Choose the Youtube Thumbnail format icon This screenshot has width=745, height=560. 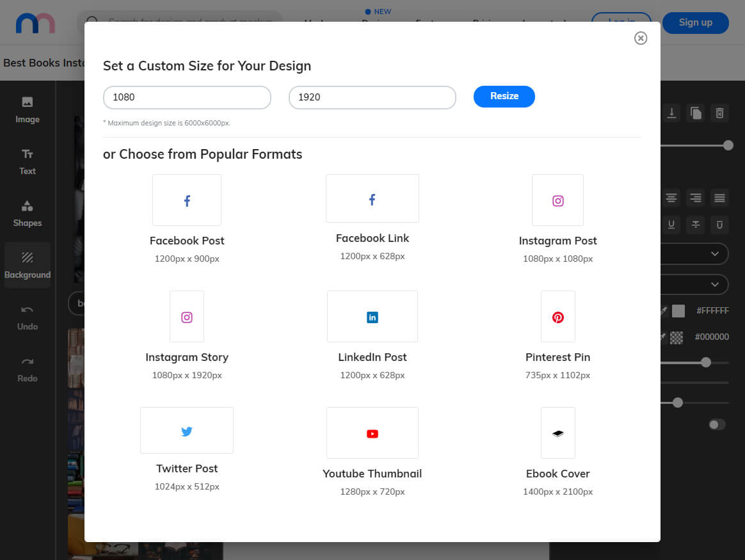(x=372, y=433)
